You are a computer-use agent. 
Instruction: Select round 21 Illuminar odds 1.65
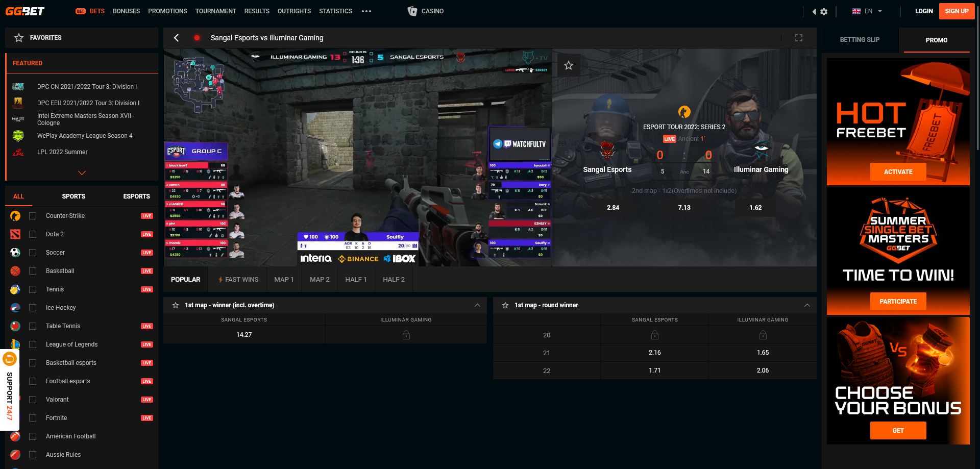(763, 353)
